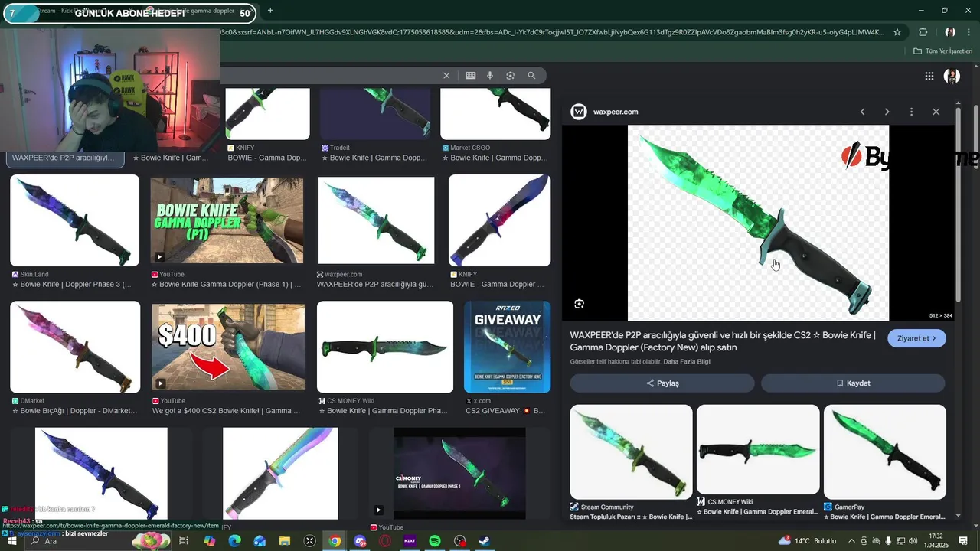Clear the Google search box
This screenshot has height=551, width=980.
tap(446, 76)
